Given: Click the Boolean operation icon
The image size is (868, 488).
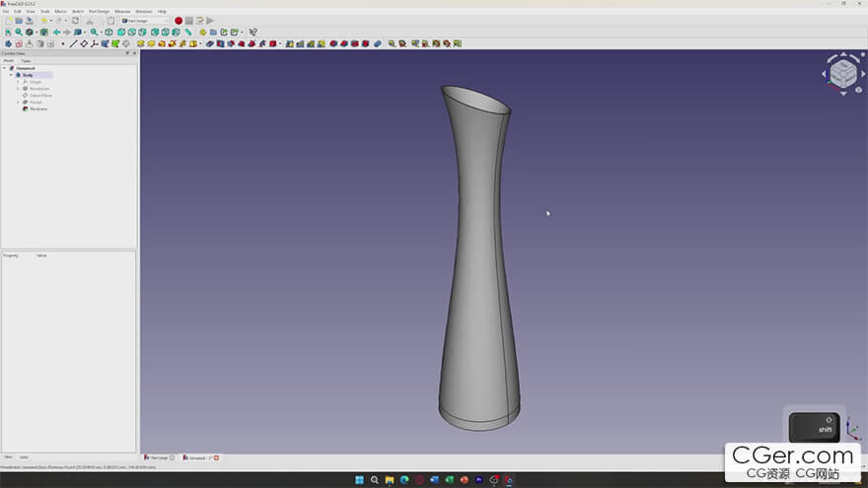Looking at the screenshot, I should (x=378, y=43).
